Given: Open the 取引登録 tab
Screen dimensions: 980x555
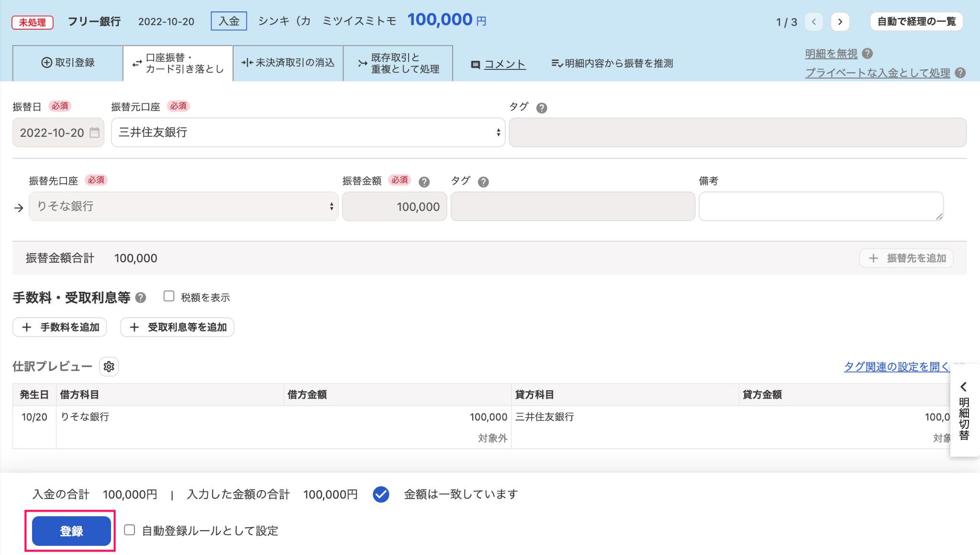Looking at the screenshot, I should point(67,63).
